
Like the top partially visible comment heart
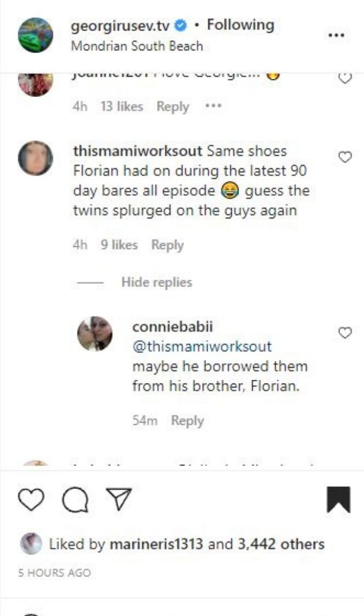pyautogui.click(x=345, y=78)
